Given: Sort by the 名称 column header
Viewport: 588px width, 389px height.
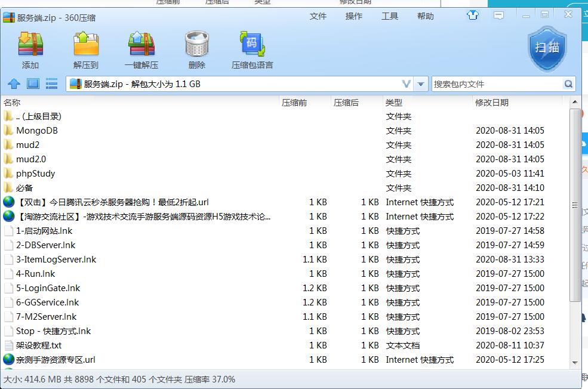Looking at the screenshot, I should tap(12, 103).
